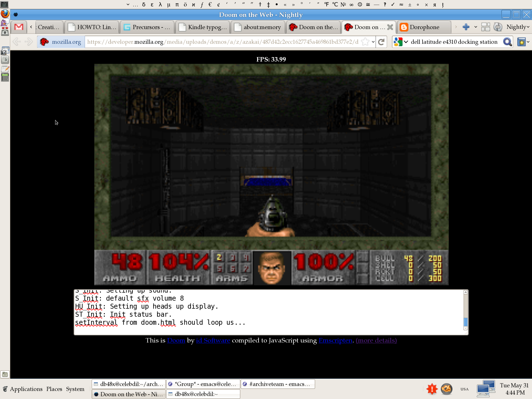Click into the URL address field

point(222,42)
